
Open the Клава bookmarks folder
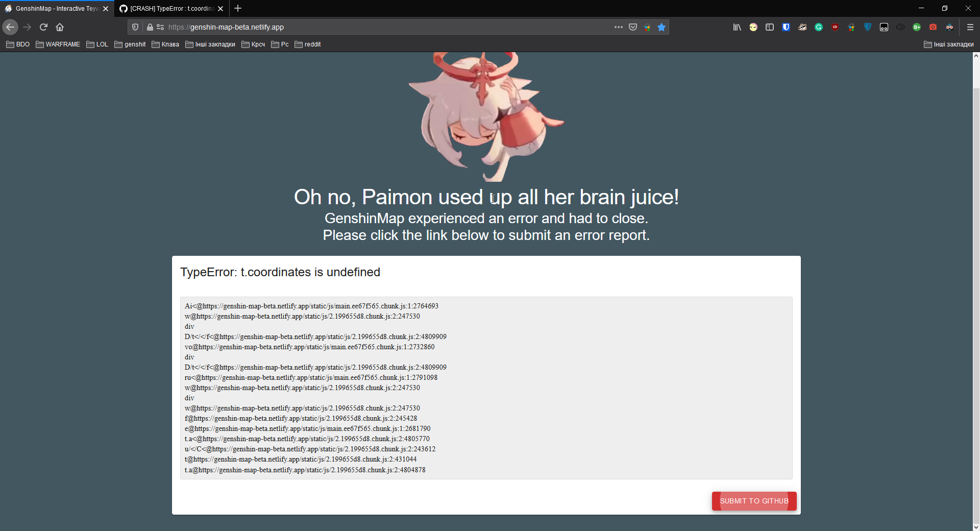[x=165, y=44]
